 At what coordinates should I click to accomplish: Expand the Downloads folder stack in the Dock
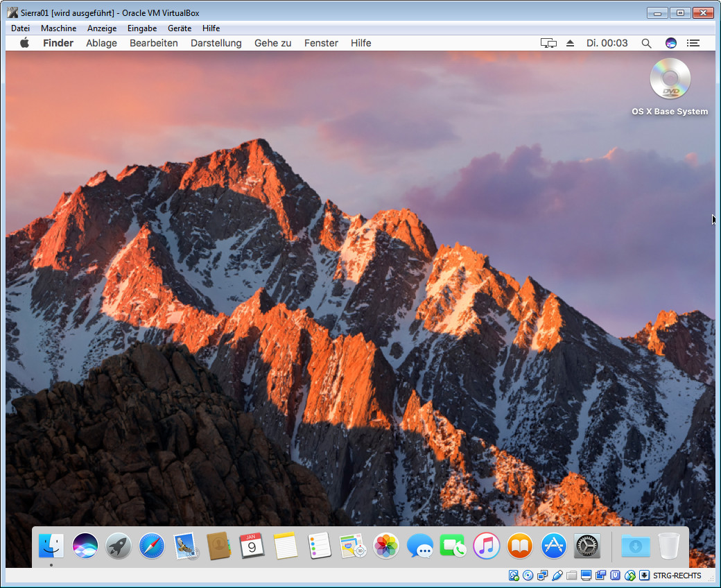click(635, 546)
